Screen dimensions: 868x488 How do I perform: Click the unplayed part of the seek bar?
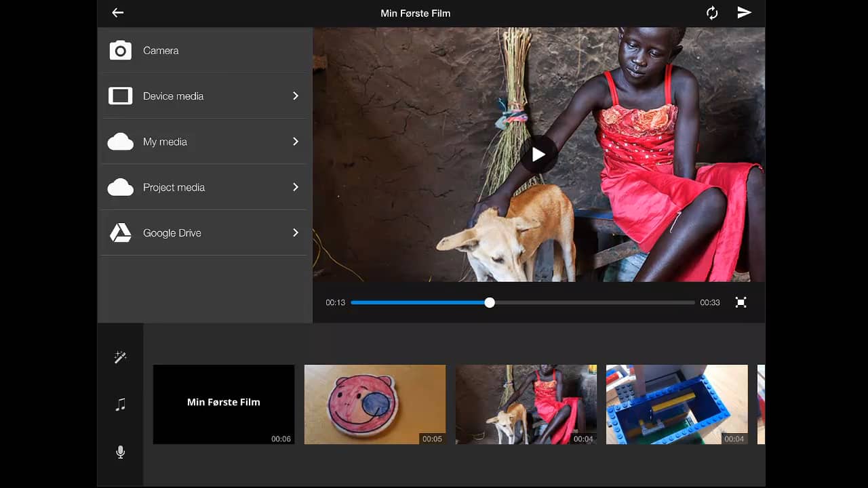(595, 302)
